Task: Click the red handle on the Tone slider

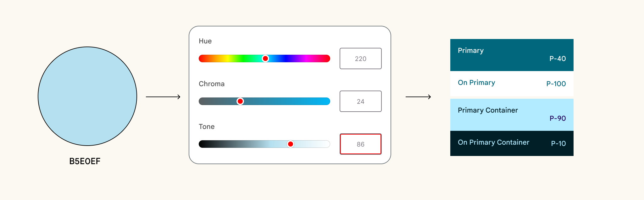Action: pos(291,144)
